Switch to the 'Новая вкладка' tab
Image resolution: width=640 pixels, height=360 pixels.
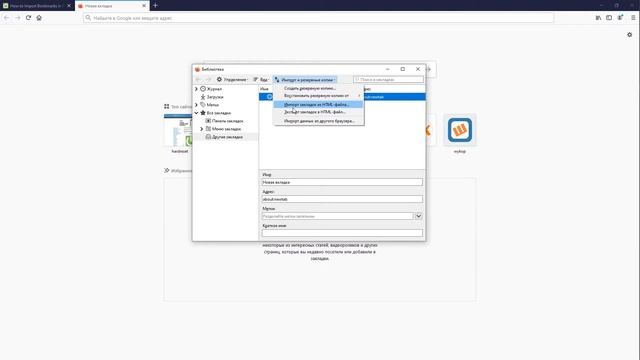[111, 6]
